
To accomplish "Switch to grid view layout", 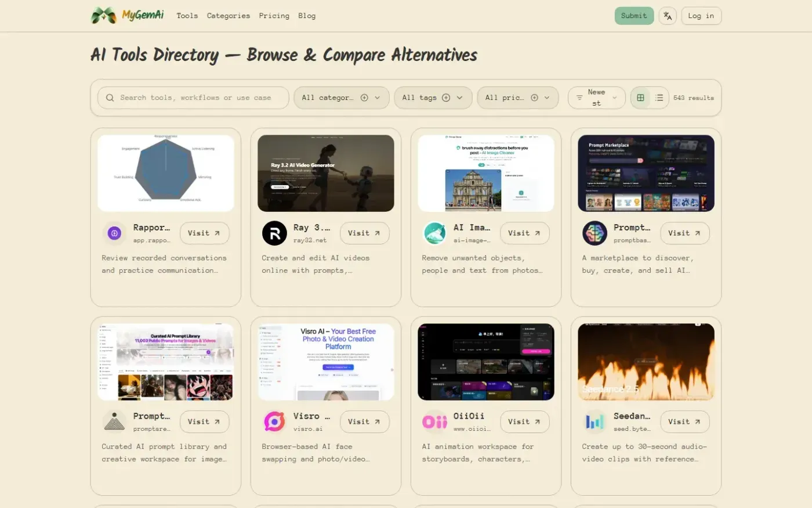I will click(640, 98).
